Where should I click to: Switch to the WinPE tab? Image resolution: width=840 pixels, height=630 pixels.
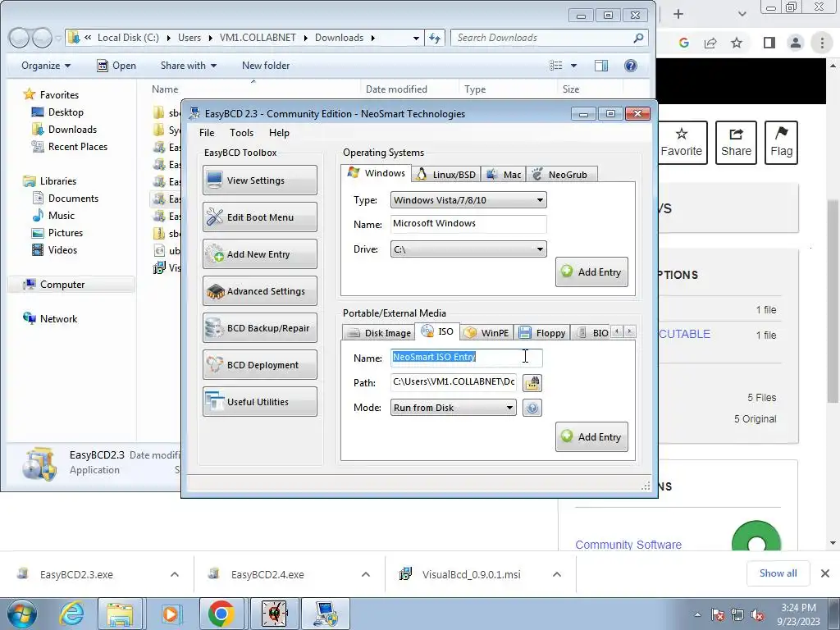[486, 333]
